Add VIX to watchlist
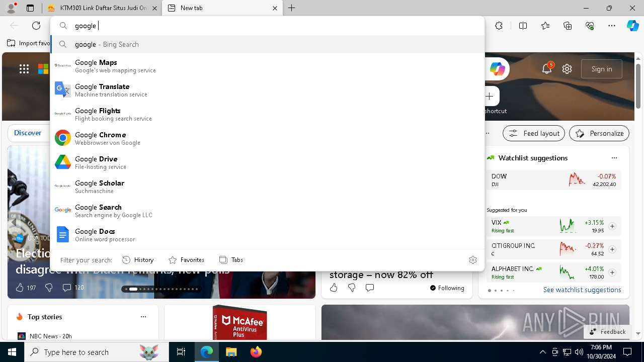Screen dimensions: 644x362 coord(612,226)
